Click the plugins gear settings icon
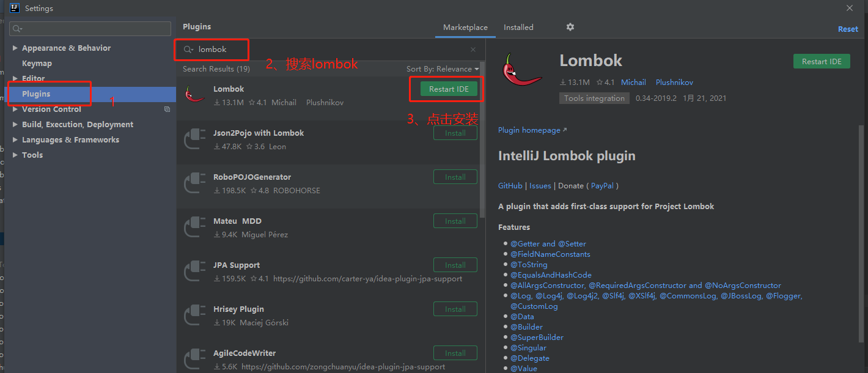868x373 pixels. [x=570, y=27]
